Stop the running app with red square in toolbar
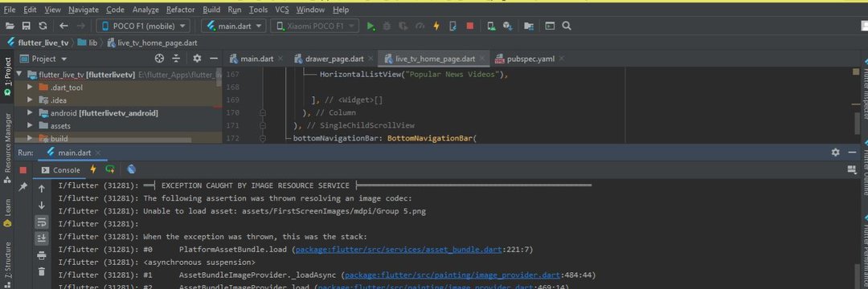This screenshot has height=289, width=868. tap(470, 26)
